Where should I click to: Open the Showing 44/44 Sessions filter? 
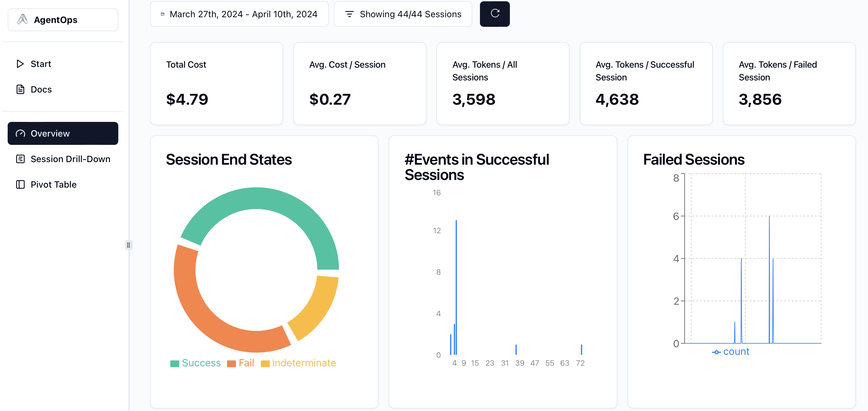pyautogui.click(x=403, y=14)
